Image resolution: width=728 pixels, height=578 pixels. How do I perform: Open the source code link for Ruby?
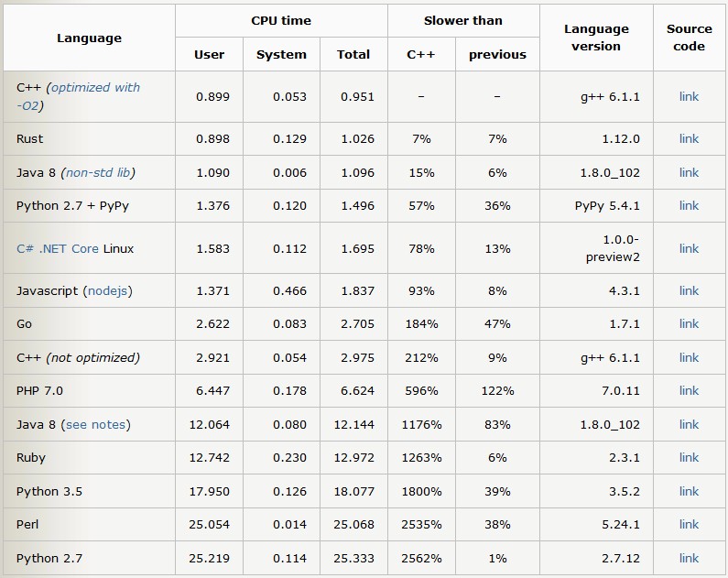point(689,458)
